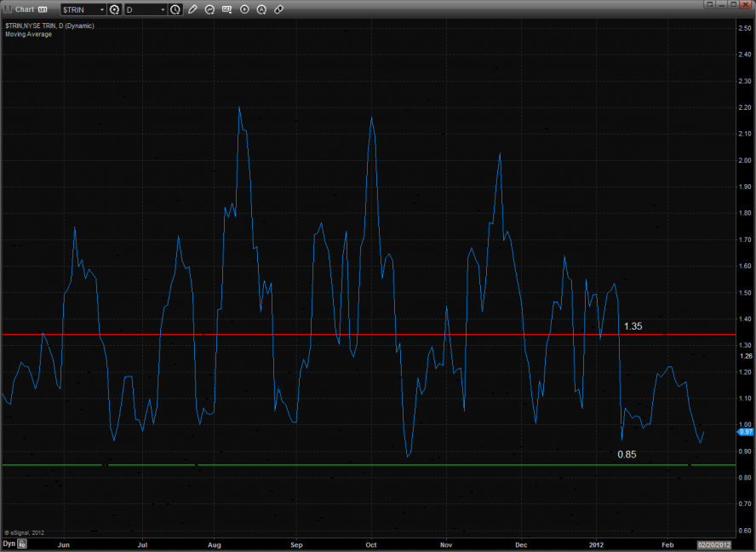Click the 0.60 price scale value

pyautogui.click(x=745, y=531)
